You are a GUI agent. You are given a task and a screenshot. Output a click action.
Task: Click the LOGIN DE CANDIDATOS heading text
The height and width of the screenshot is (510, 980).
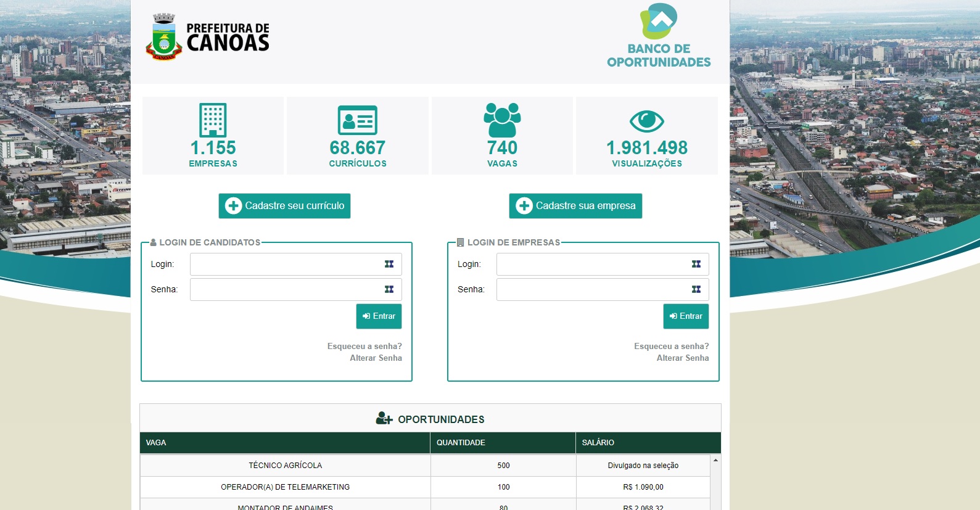click(210, 242)
